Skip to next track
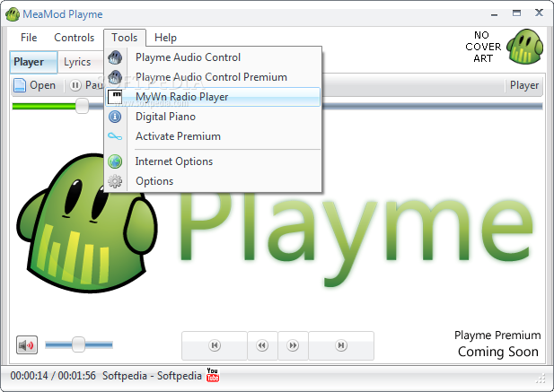 (x=341, y=345)
